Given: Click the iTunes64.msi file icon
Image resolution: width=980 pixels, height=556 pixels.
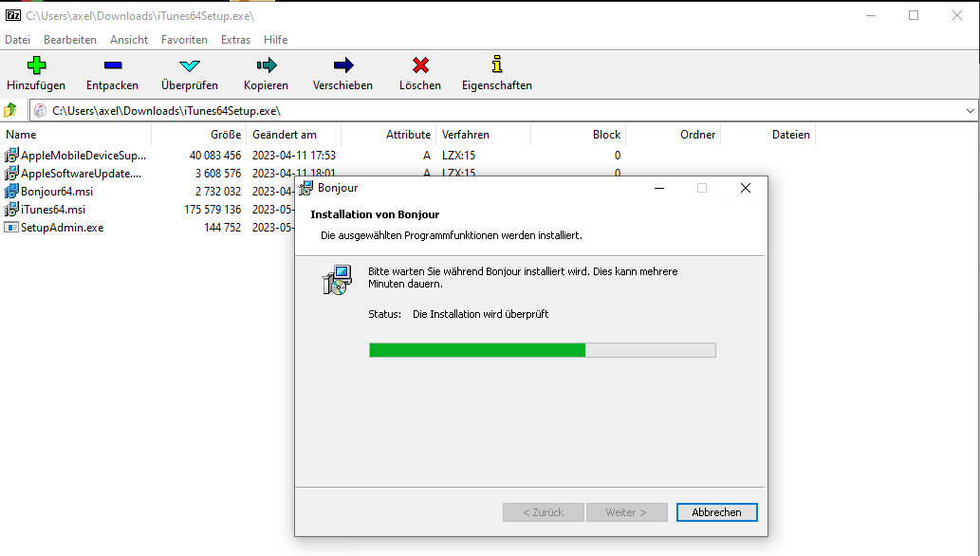Looking at the screenshot, I should [11, 210].
